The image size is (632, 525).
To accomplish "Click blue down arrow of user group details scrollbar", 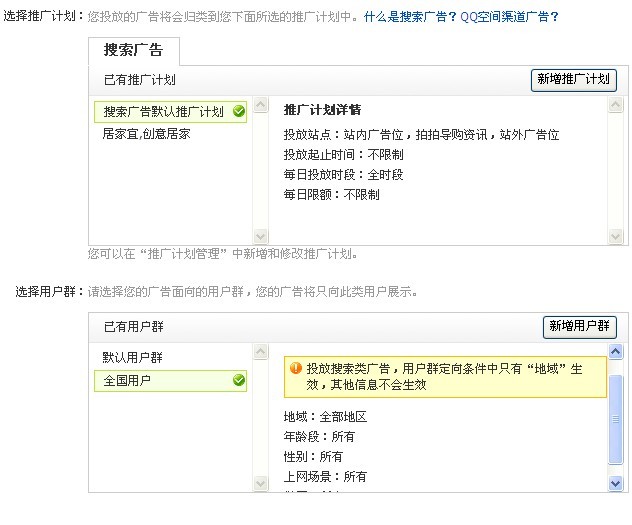I will 615,483.
